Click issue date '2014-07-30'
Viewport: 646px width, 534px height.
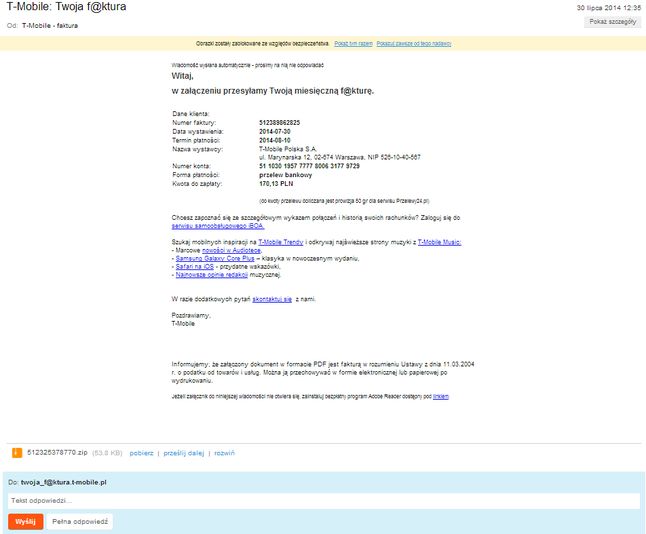coord(274,131)
